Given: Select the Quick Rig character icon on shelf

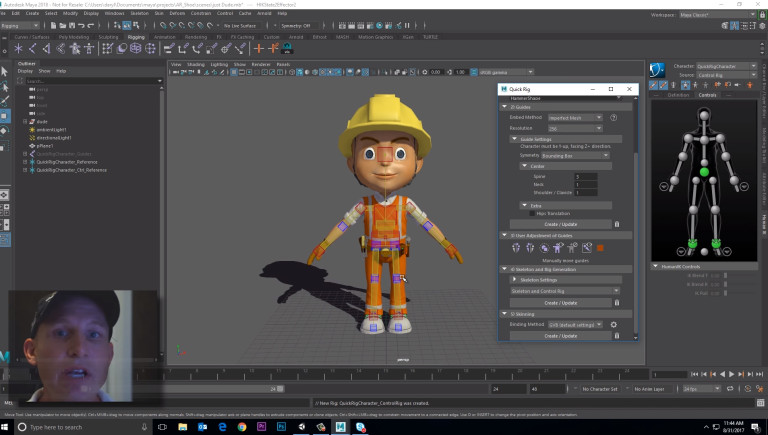Looking at the screenshot, I should point(75,48).
